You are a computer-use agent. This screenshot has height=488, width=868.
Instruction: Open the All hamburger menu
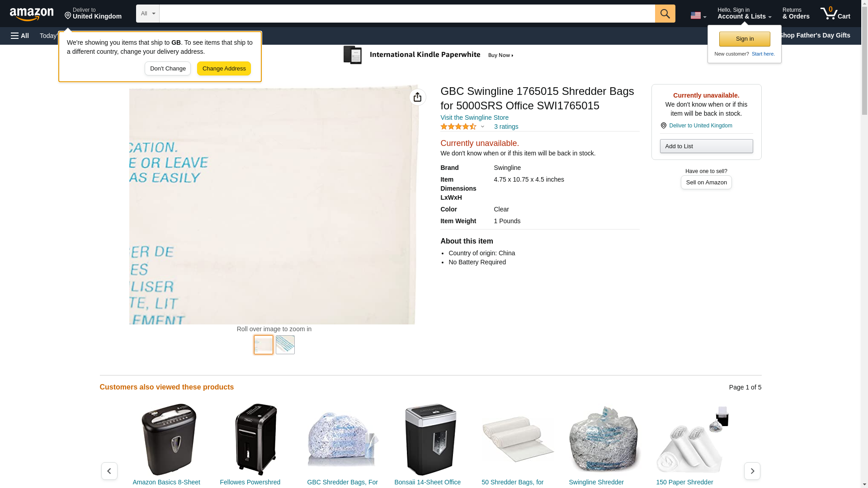click(x=20, y=36)
